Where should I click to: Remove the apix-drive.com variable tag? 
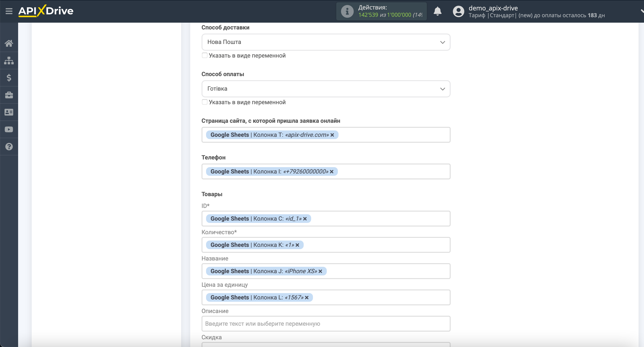tap(332, 135)
